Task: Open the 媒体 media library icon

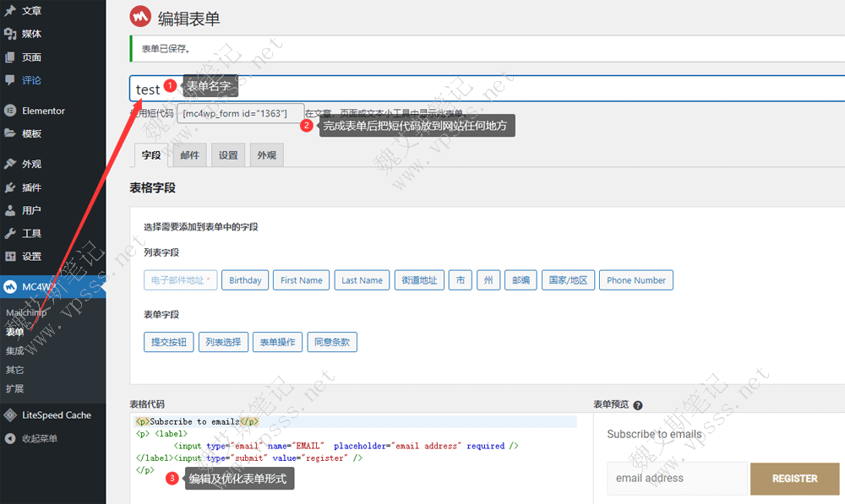Action: tap(10, 34)
